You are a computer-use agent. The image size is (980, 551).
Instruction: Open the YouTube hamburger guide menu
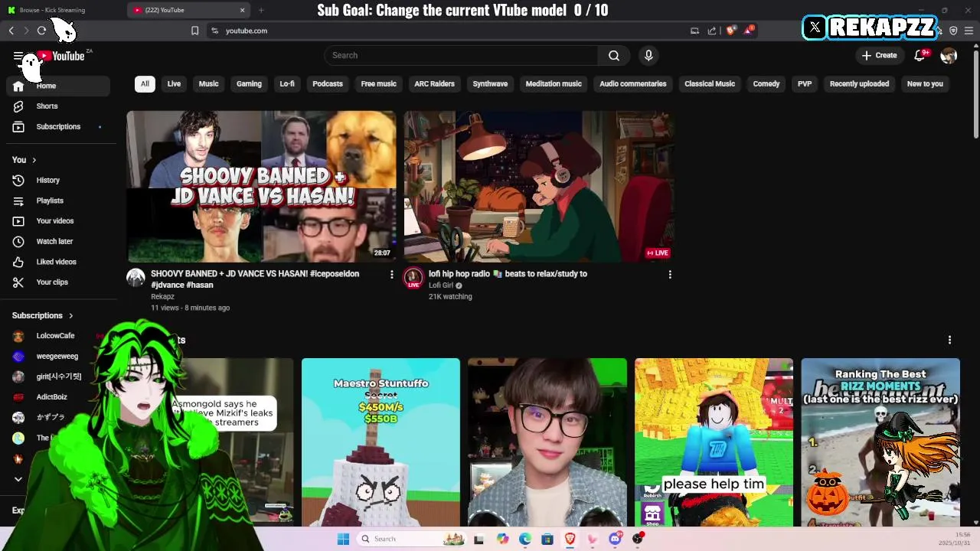coord(18,56)
